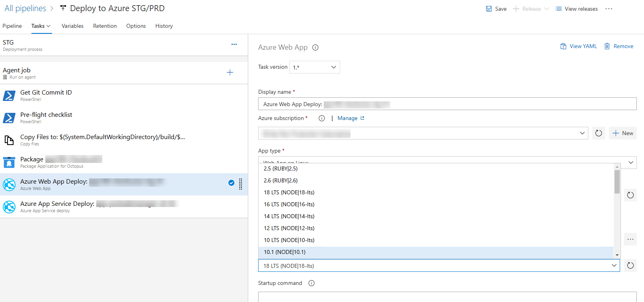Choose 14 LTS (NODE|14-lts) runtime
Viewport: 644px width, 302px height.
point(436,216)
